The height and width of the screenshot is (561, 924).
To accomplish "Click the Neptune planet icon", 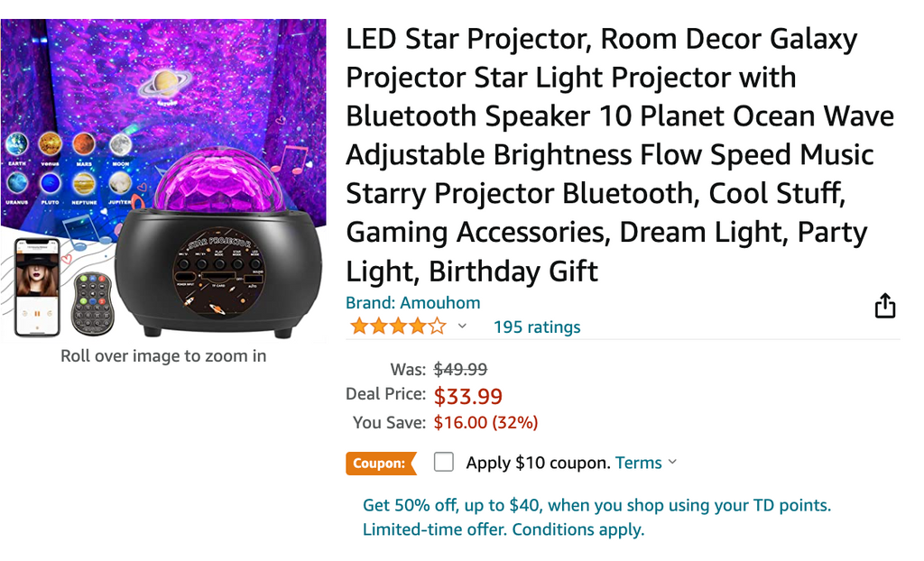I will [85, 183].
